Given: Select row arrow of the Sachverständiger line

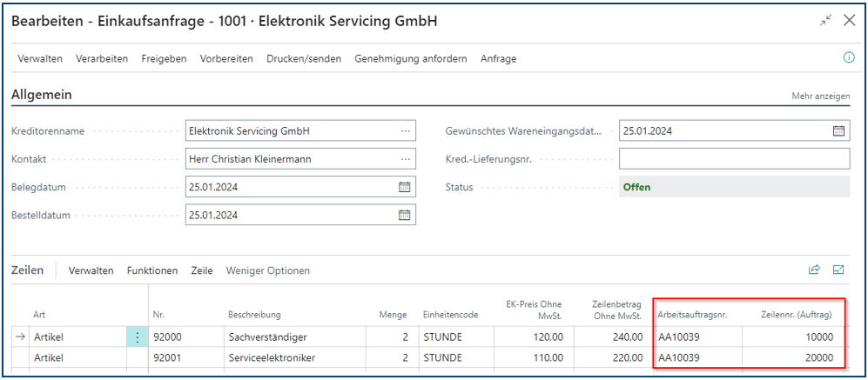Looking at the screenshot, I should [x=21, y=337].
